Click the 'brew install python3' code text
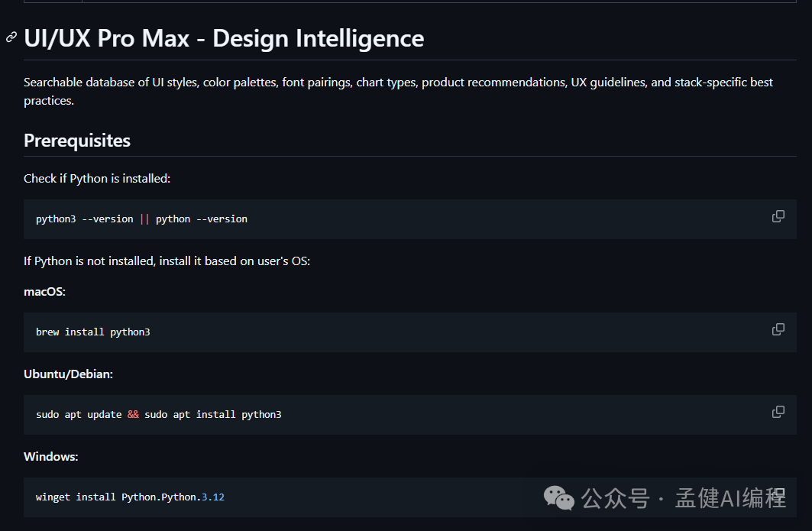The image size is (812, 531). tap(92, 332)
